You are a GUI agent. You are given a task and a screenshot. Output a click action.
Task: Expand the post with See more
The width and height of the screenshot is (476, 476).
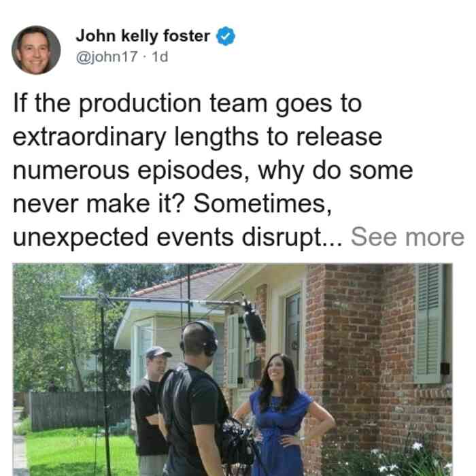click(408, 237)
